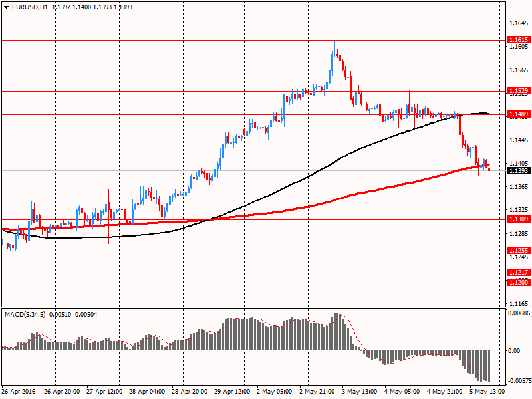Select the 28 Apr 20:00 time axis label
The image size is (532, 399).
(190, 392)
